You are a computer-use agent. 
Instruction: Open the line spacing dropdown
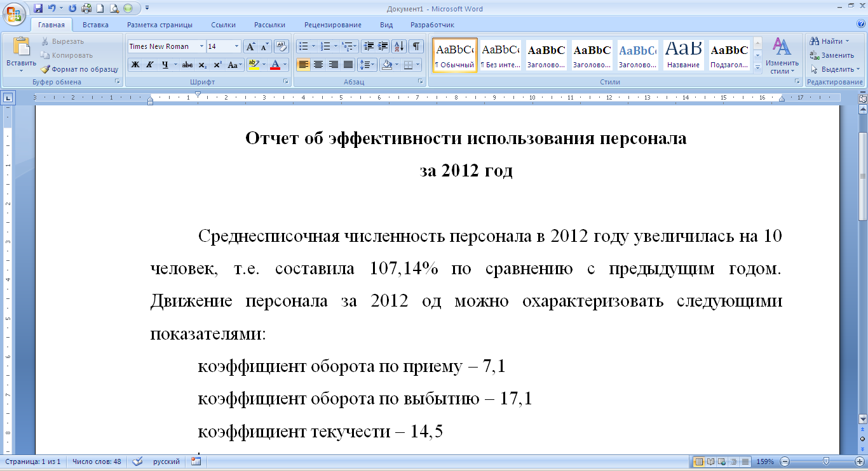pyautogui.click(x=367, y=65)
